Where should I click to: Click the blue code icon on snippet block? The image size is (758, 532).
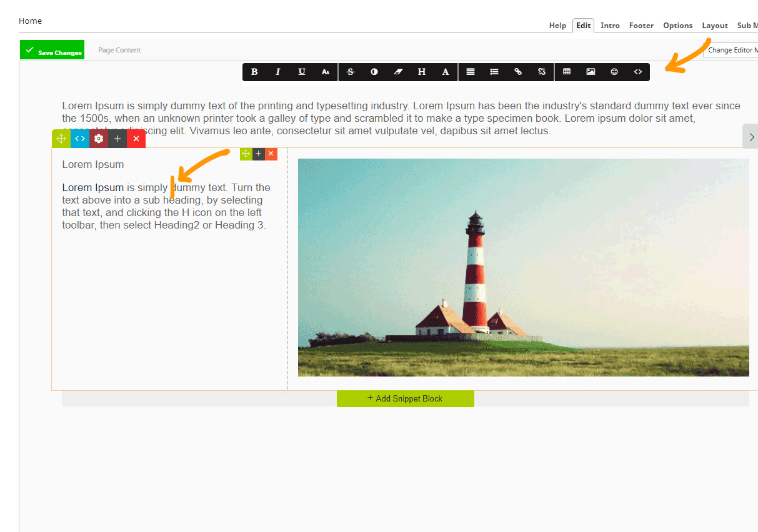point(80,139)
